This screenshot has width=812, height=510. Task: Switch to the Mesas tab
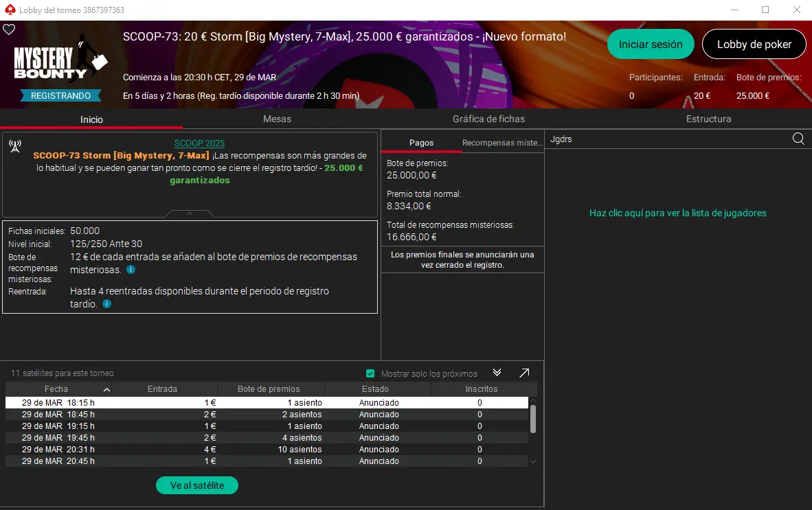(277, 119)
